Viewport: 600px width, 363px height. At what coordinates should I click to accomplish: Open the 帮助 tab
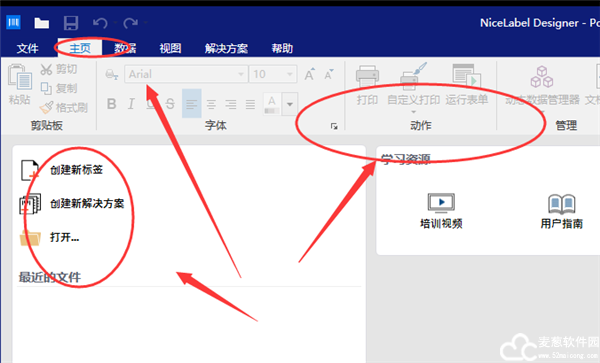click(x=282, y=48)
